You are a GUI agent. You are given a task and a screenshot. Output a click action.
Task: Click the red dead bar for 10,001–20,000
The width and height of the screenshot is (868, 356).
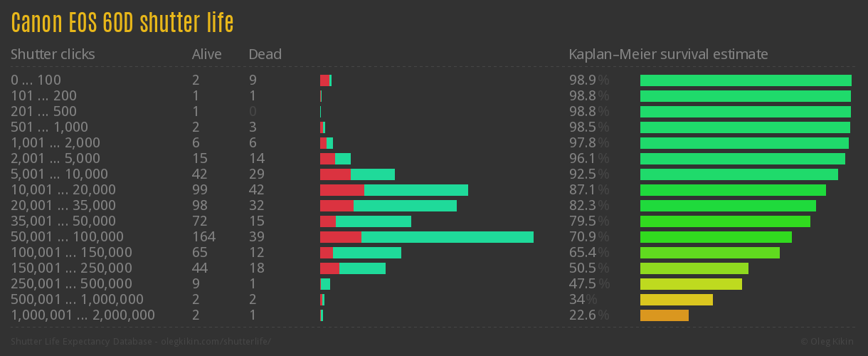[x=342, y=190]
